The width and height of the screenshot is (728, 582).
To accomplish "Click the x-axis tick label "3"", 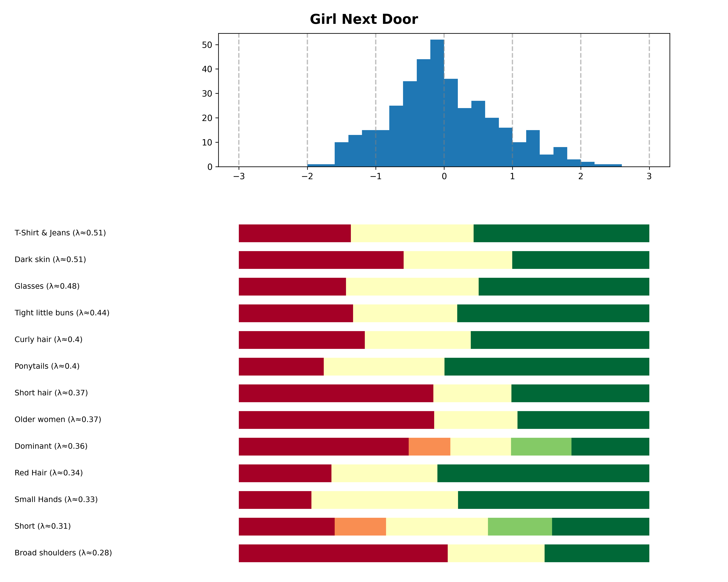I will click(x=649, y=176).
